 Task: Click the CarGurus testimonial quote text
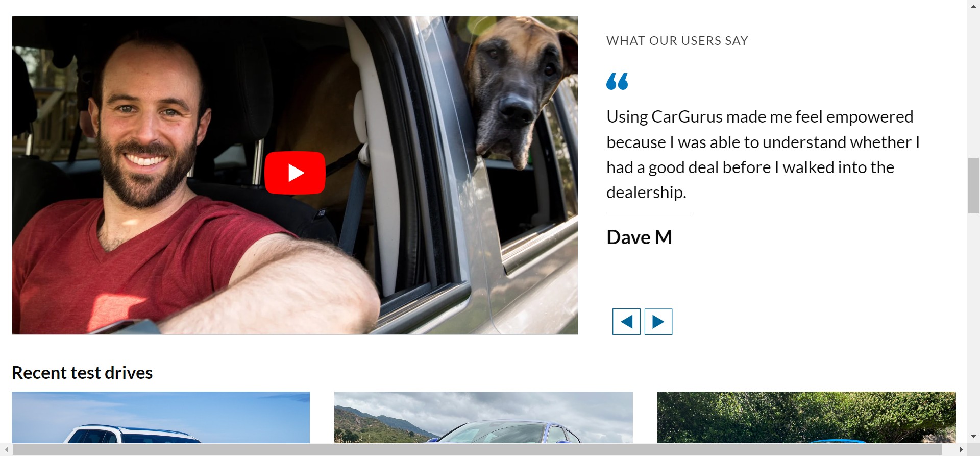[x=763, y=155]
